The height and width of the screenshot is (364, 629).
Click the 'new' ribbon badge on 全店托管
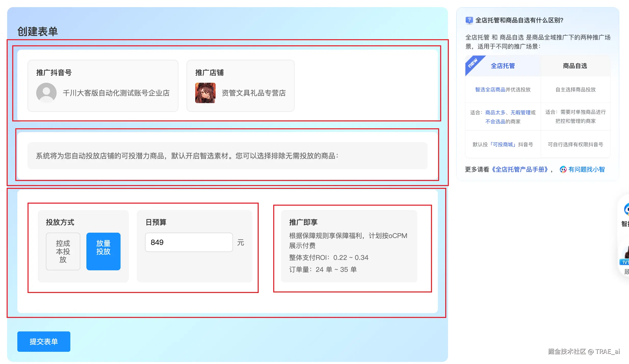[x=473, y=63]
